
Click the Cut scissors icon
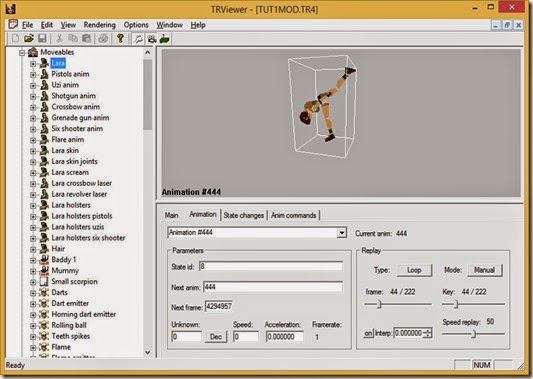pyautogui.click(x=59, y=38)
